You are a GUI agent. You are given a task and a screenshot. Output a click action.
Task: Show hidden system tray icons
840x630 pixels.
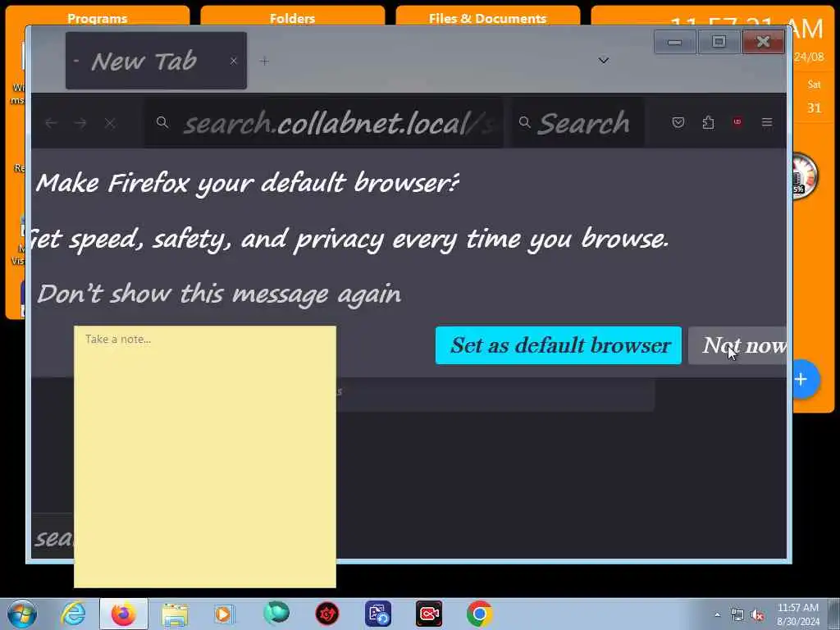717,614
